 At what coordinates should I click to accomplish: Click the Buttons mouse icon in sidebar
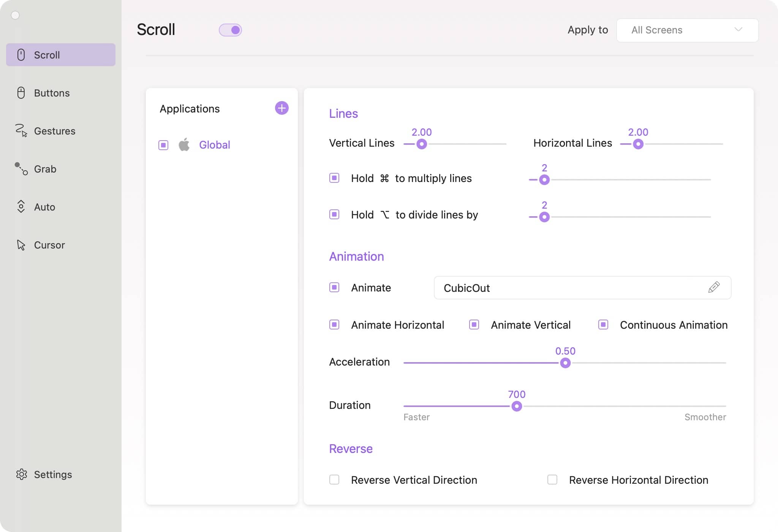pos(21,93)
